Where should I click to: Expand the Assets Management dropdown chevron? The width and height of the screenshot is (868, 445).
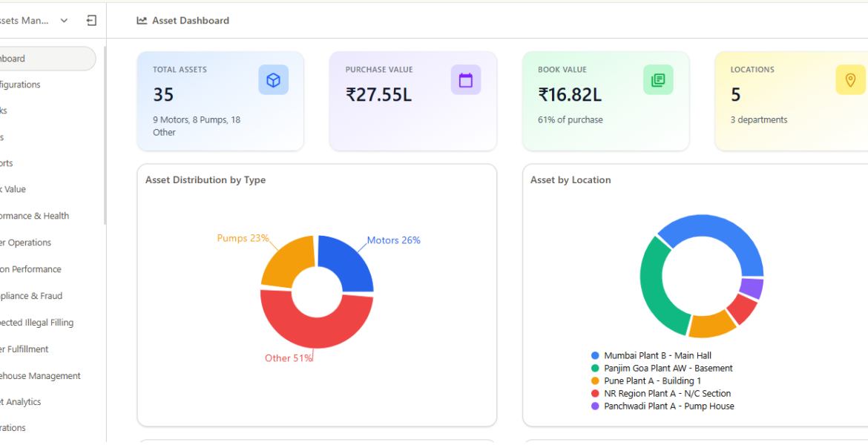point(65,21)
